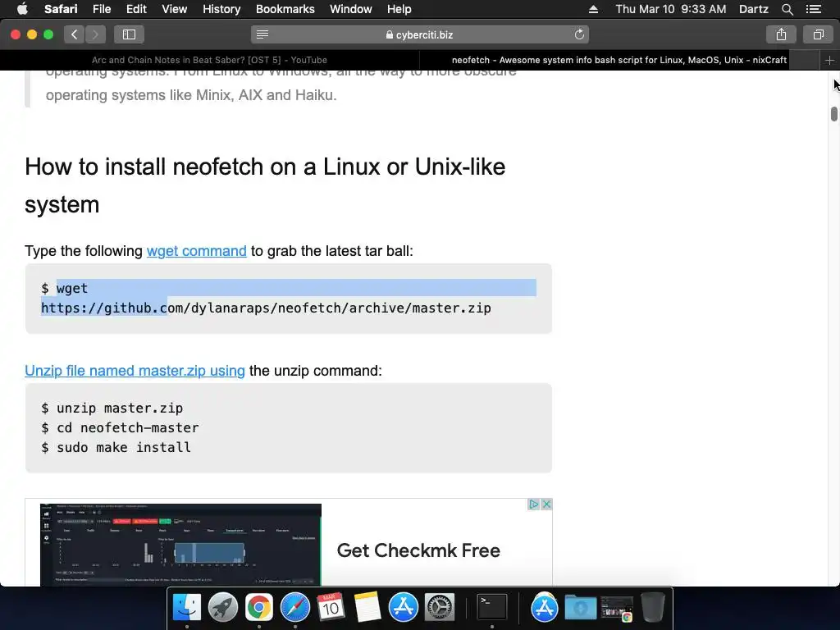Open Terminal from the Dock
The width and height of the screenshot is (840, 630).
pos(492,608)
